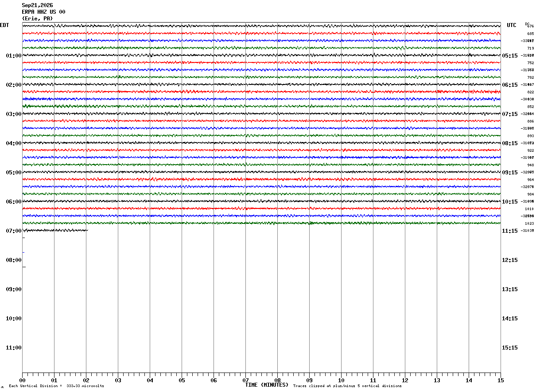This screenshot has height=392, width=536.
Task: Click the 05:15 UTC time label
Action: [x=510, y=56]
